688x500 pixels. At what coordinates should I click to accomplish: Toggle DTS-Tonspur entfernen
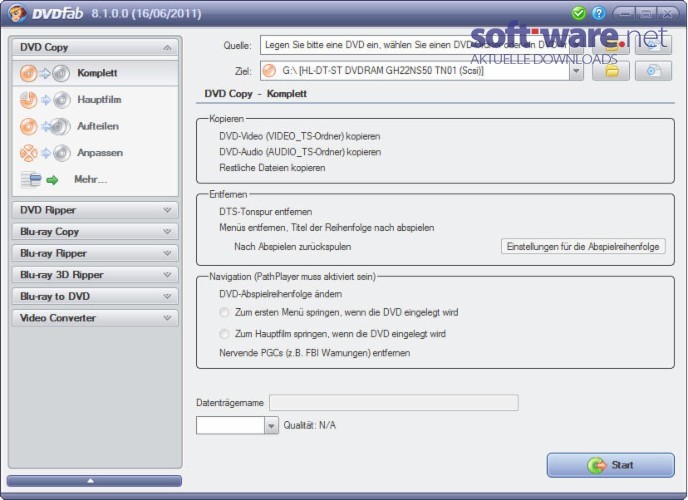pyautogui.click(x=265, y=212)
